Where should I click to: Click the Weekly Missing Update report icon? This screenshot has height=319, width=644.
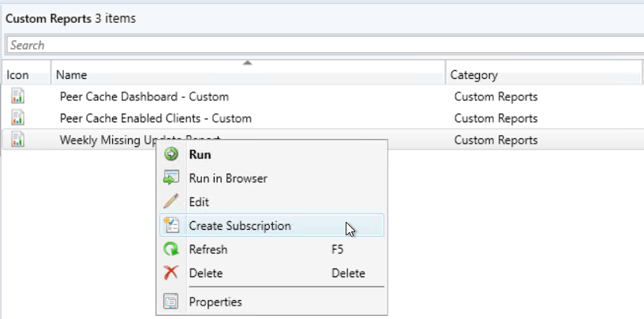coord(18,140)
